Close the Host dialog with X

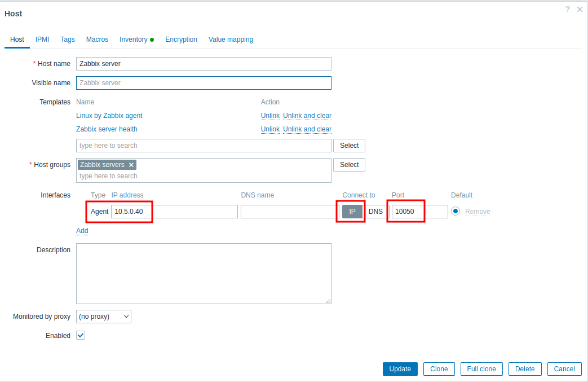[x=580, y=10]
